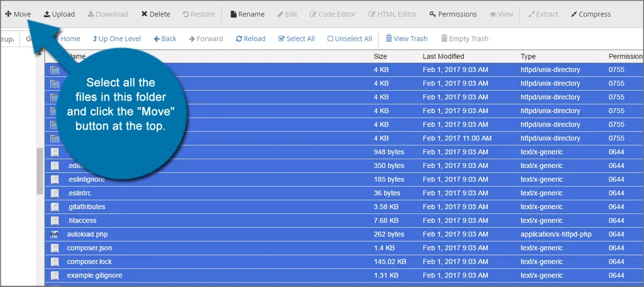Screen dimensions: 644x287
Task: Sort by the Size column header
Action: pos(380,57)
